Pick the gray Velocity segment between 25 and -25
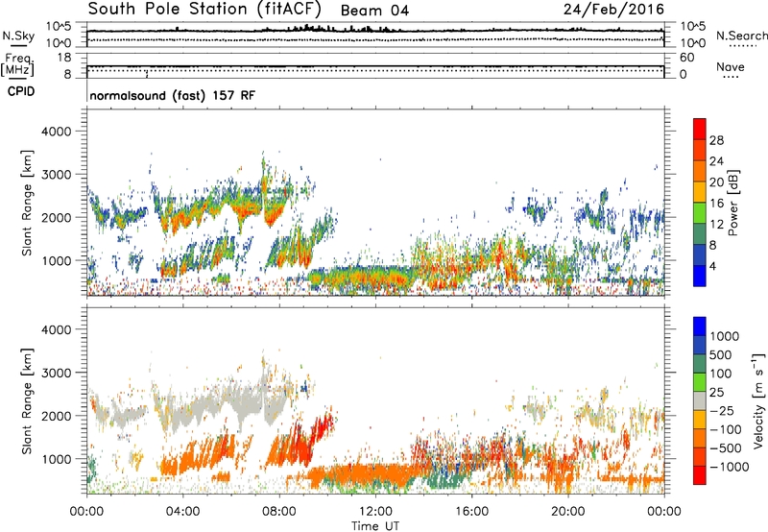 [x=700, y=400]
